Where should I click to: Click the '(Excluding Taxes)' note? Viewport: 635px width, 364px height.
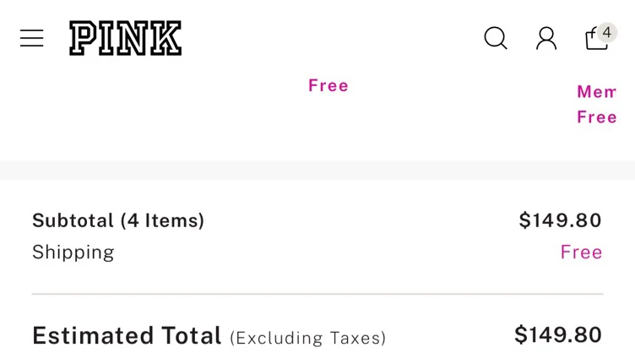pos(307,338)
